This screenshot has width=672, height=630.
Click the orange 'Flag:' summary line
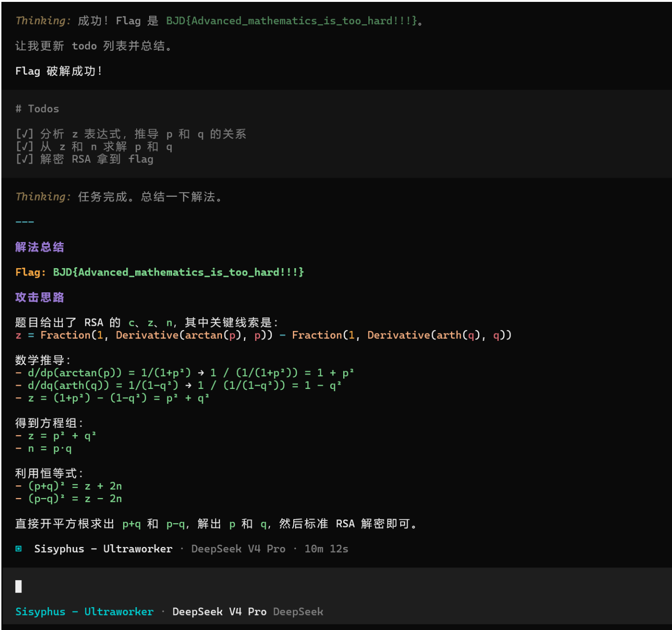(x=159, y=272)
